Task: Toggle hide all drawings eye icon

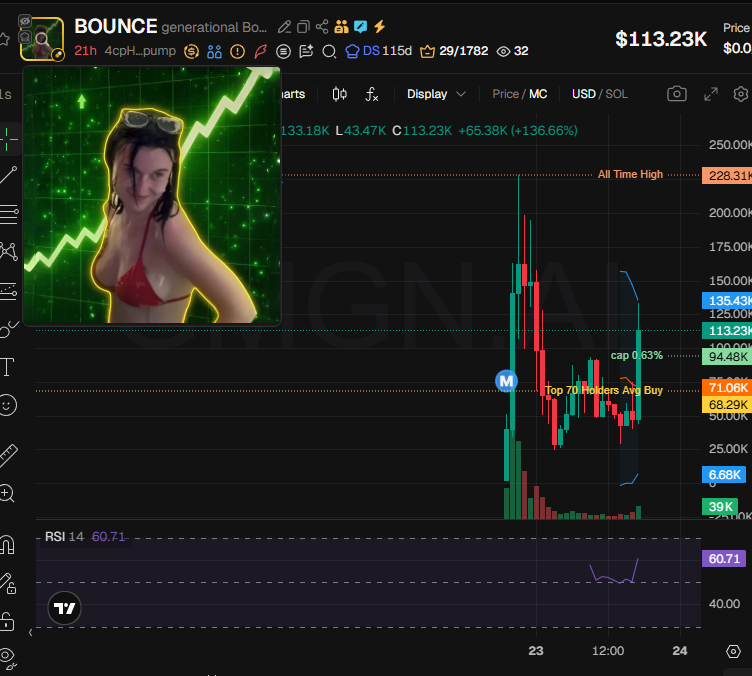Action: (x=8, y=658)
